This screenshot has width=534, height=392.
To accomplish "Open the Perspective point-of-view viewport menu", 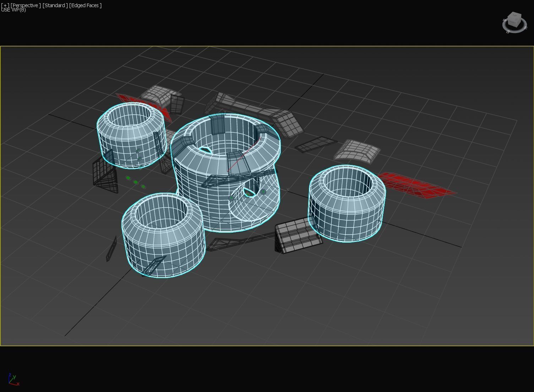I will (x=26, y=5).
